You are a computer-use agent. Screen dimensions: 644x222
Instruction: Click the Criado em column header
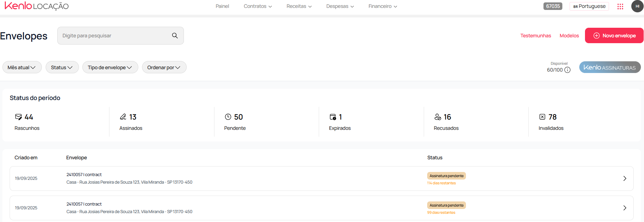tap(26, 158)
